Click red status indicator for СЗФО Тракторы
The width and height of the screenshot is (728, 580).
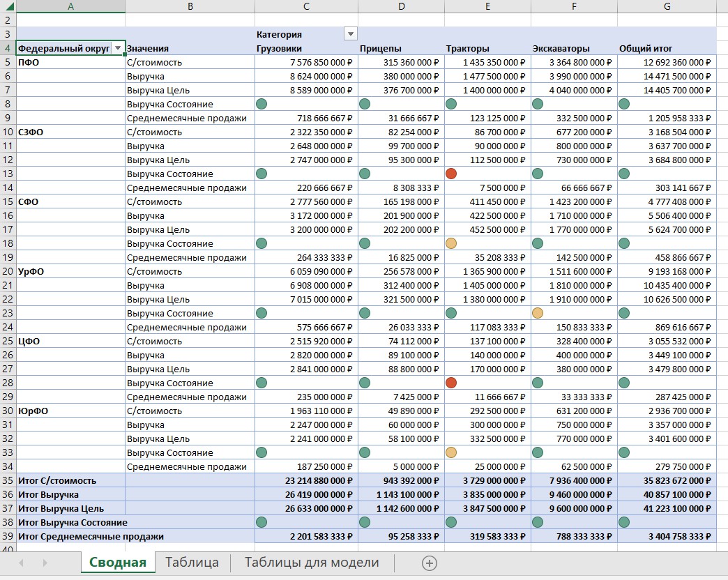(451, 174)
